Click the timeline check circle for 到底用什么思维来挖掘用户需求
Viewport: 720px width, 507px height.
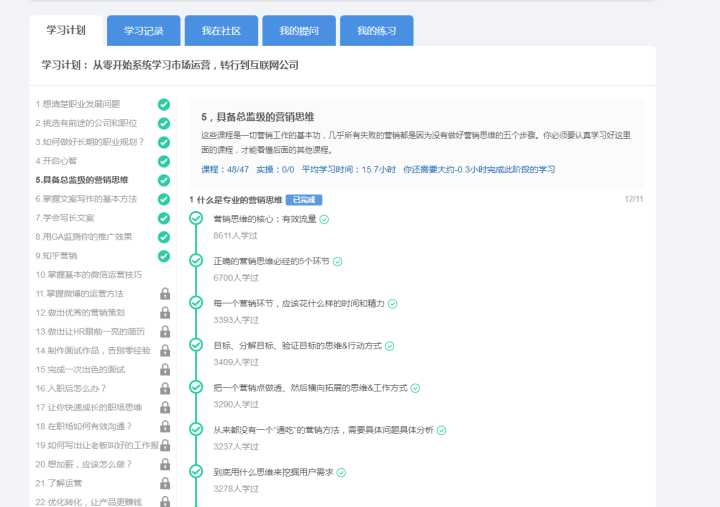click(x=196, y=472)
